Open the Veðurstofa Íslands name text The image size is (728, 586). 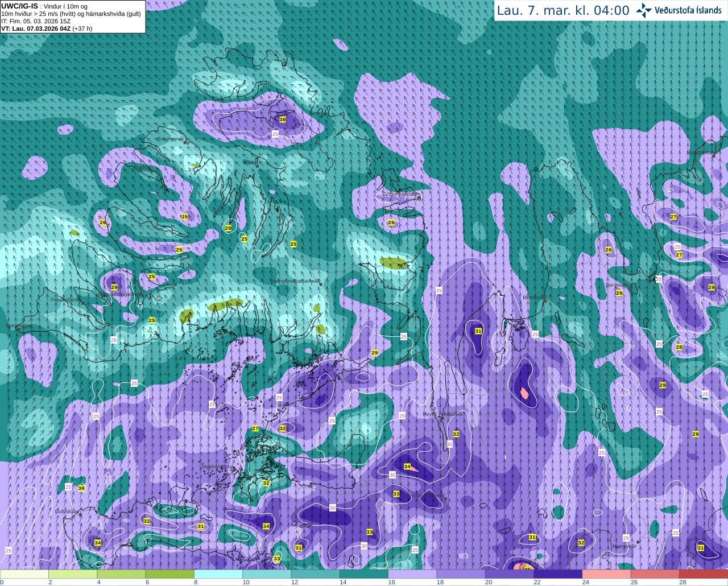click(688, 10)
